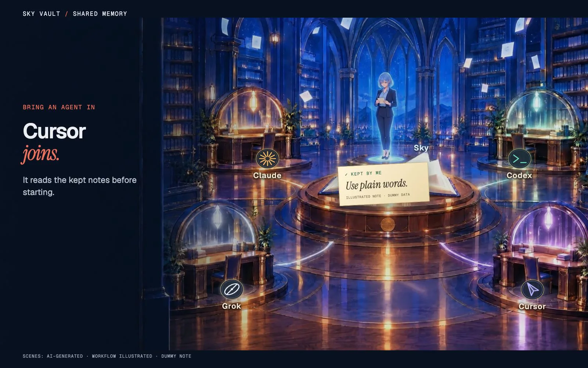Viewport: 588px width, 368px height.
Task: Open the SHARED MEMORY breadcrumb
Action: (x=100, y=14)
